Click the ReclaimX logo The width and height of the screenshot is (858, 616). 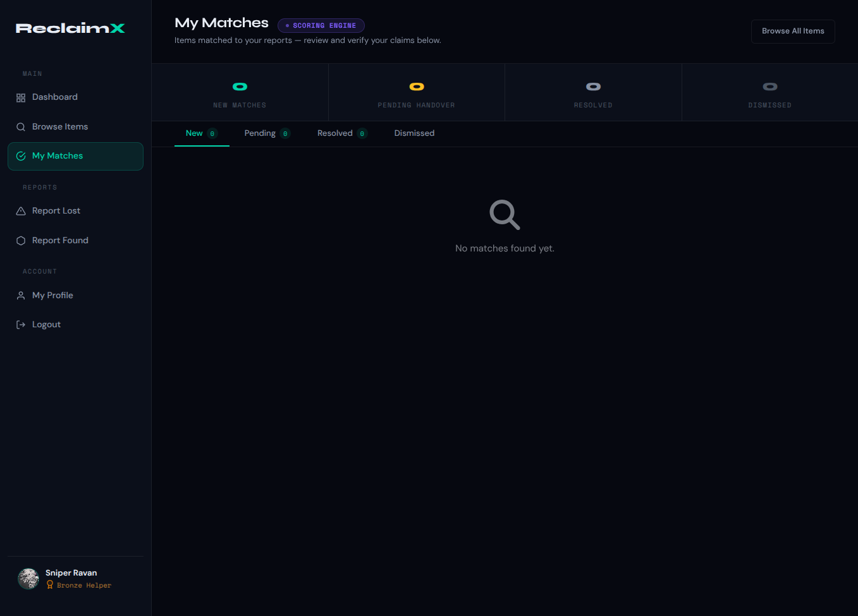70,28
